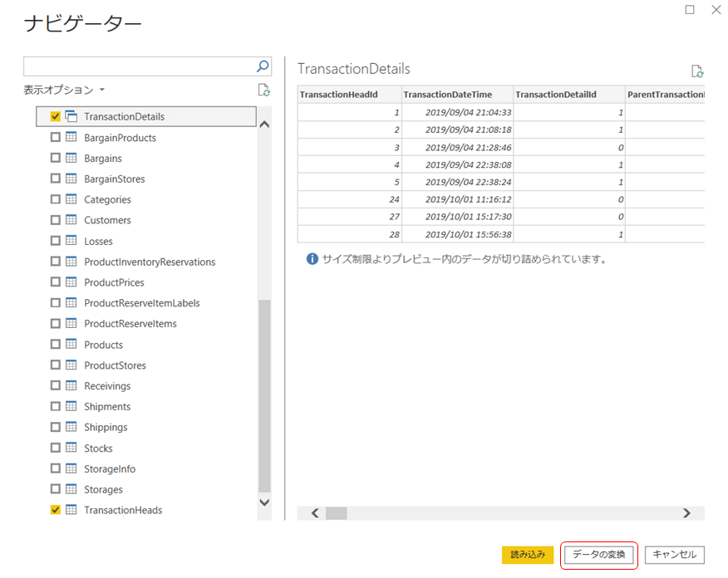Image resolution: width=728 pixels, height=578 pixels.
Task: Check the StorageInfo checkbox
Action: (55, 468)
